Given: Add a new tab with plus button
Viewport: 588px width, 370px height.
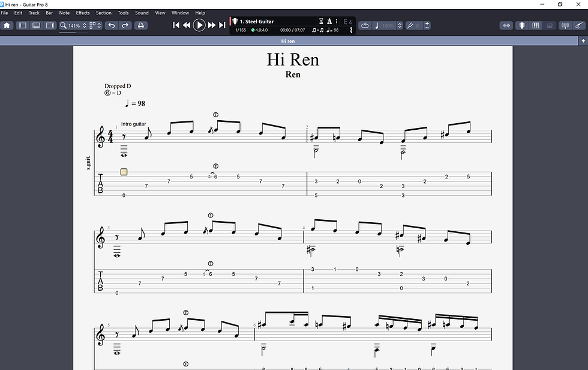Looking at the screenshot, I should 583,41.
